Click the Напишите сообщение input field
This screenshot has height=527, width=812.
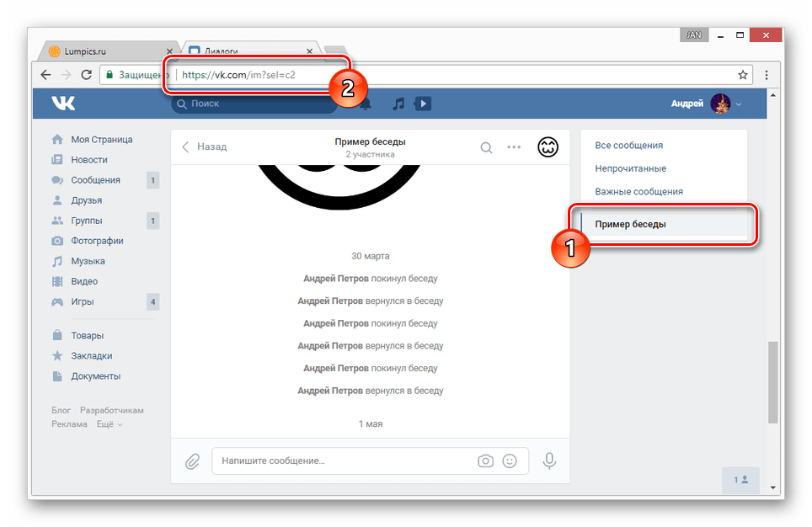pyautogui.click(x=341, y=461)
